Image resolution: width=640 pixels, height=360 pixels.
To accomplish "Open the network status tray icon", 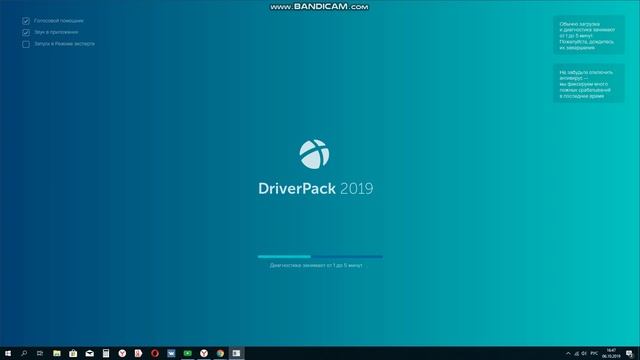I will pyautogui.click(x=577, y=353).
